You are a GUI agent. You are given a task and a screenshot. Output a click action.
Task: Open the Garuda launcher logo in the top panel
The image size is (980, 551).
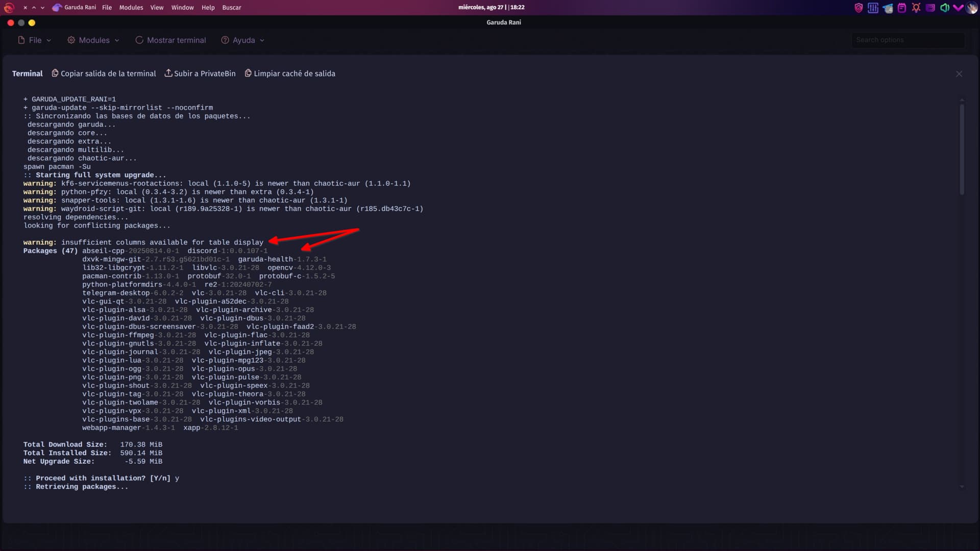(x=9, y=8)
